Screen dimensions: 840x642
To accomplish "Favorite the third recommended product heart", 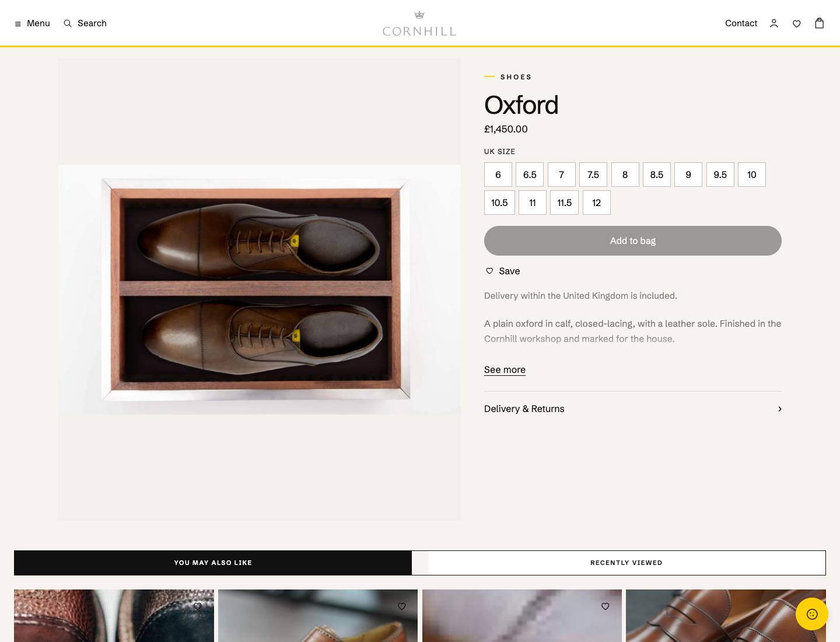I will coord(605,606).
